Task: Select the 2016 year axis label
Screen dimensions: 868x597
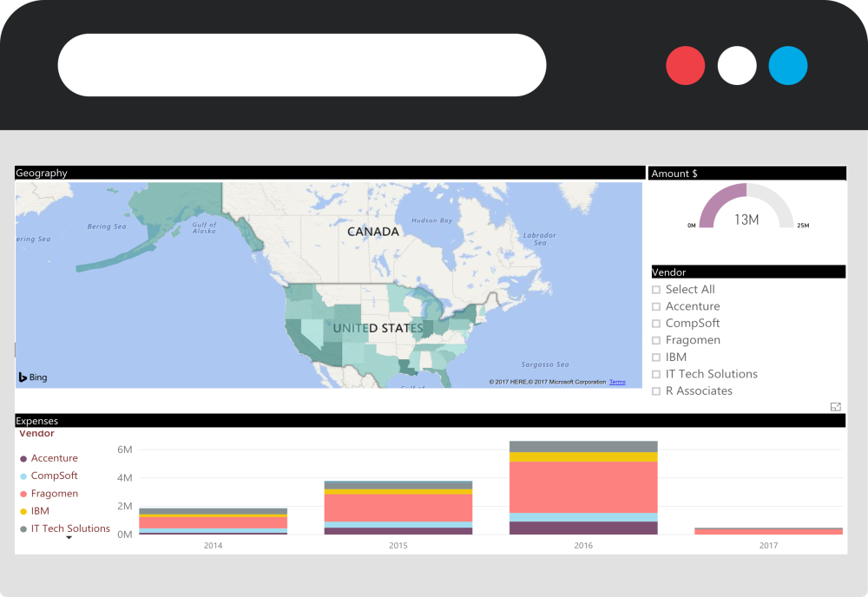Action: pos(583,546)
